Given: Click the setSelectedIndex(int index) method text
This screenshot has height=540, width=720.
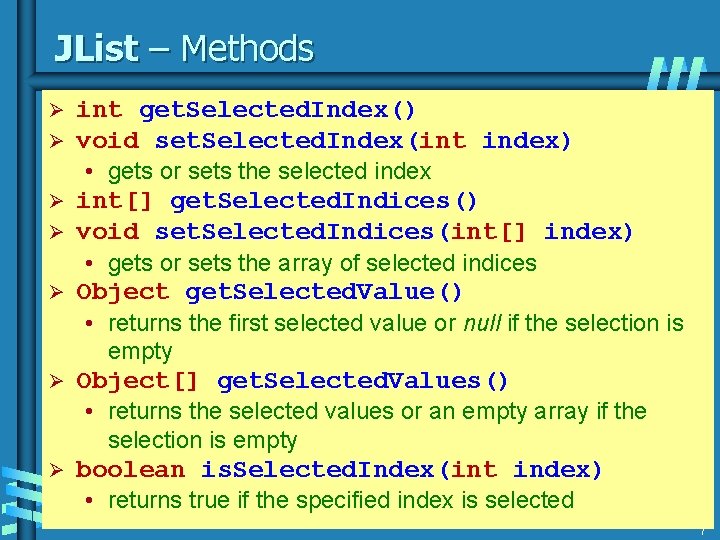Looking at the screenshot, I should (363, 141).
